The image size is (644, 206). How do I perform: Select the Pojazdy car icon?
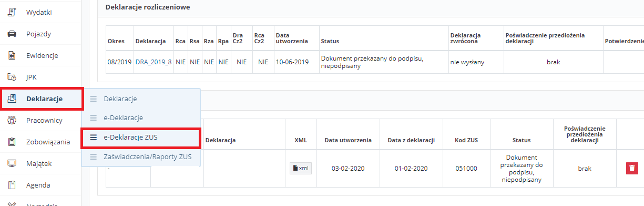click(12, 34)
